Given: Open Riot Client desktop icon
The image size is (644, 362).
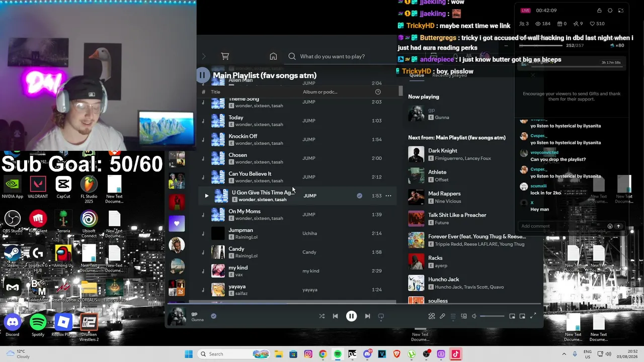Looking at the screenshot, I should click(x=38, y=222).
